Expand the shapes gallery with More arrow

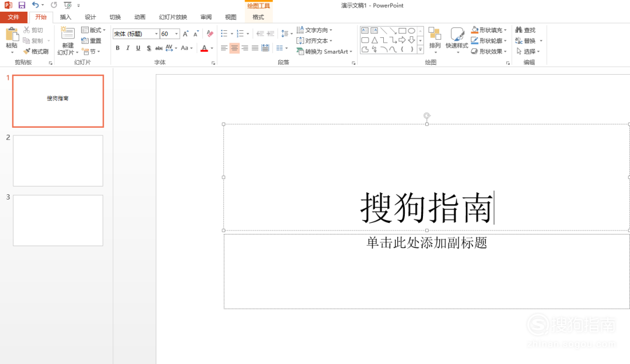point(421,50)
